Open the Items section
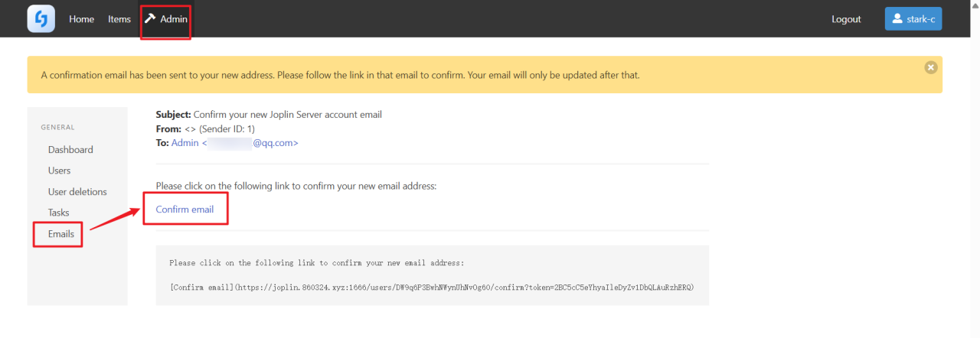The image size is (980, 338). [x=119, y=19]
